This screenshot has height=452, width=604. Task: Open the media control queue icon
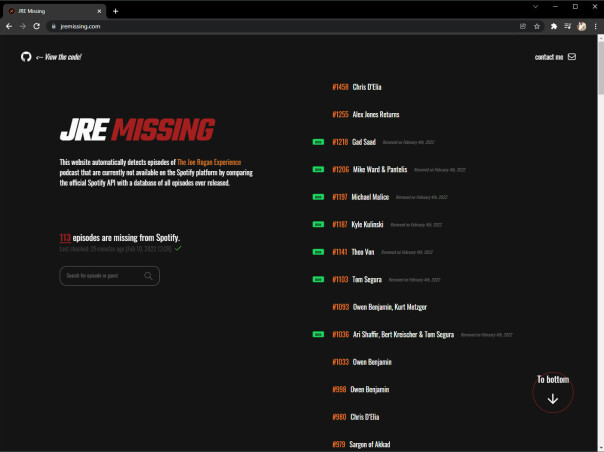pos(567,26)
